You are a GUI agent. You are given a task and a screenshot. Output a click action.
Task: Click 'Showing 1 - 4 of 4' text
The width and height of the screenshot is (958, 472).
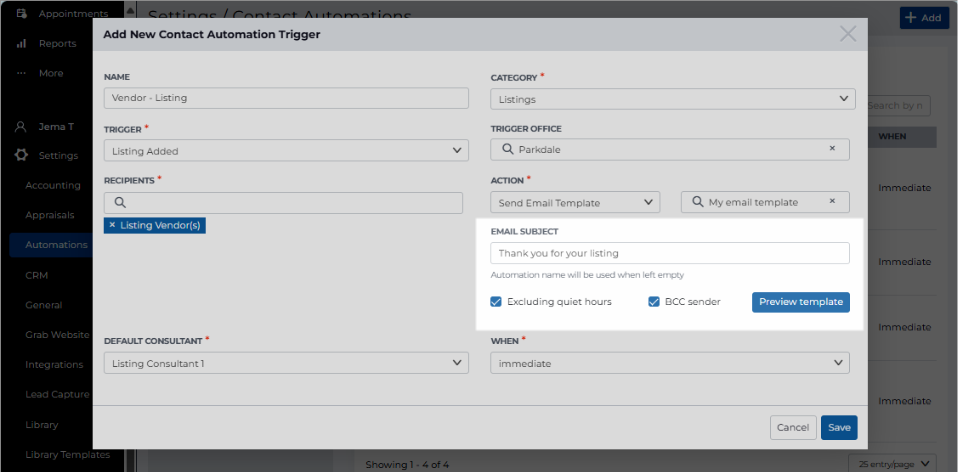(x=407, y=465)
